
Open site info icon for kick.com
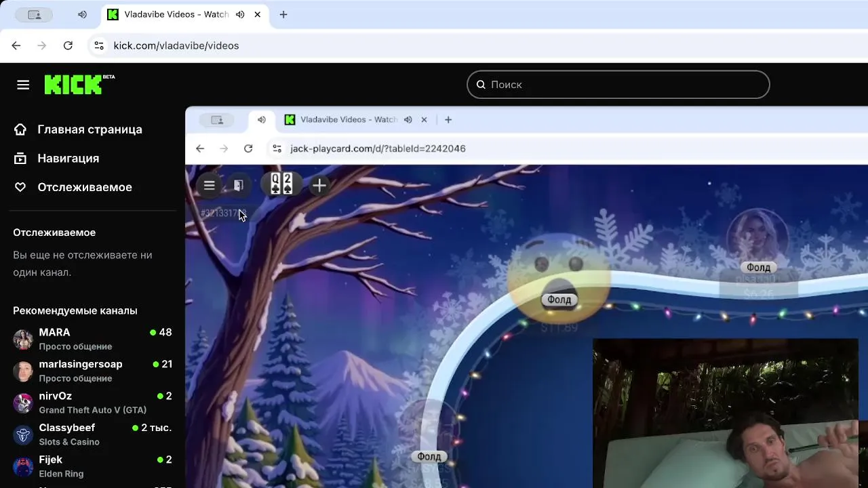[99, 45]
